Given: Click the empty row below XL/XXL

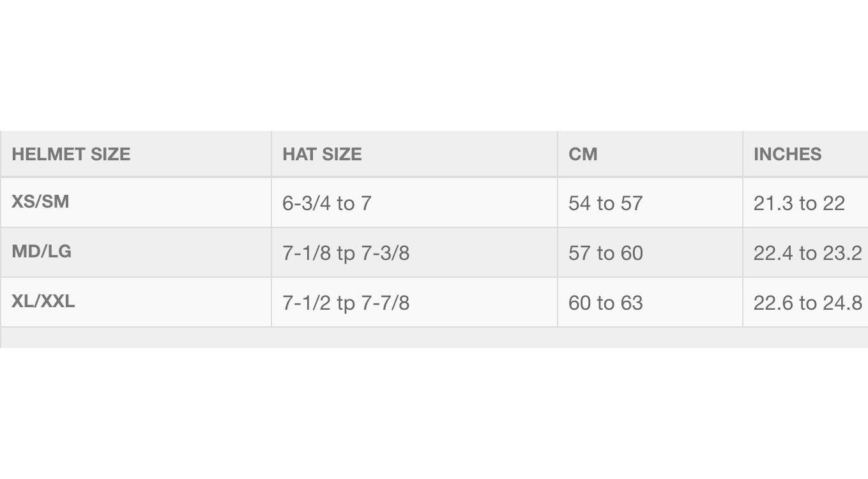Looking at the screenshot, I should [x=434, y=338].
